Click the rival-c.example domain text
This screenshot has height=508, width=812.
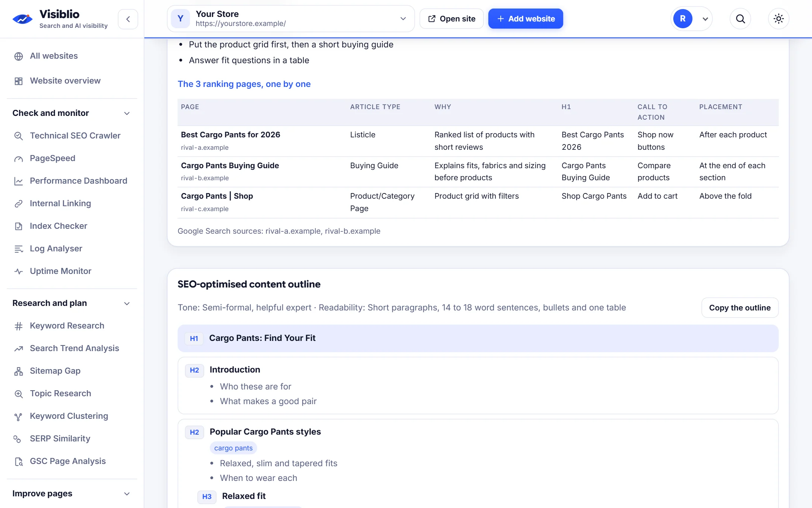click(x=205, y=209)
